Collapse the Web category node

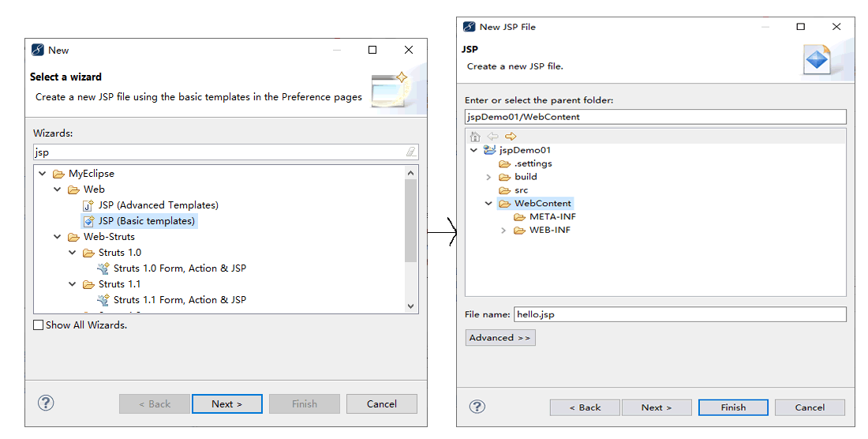point(58,189)
